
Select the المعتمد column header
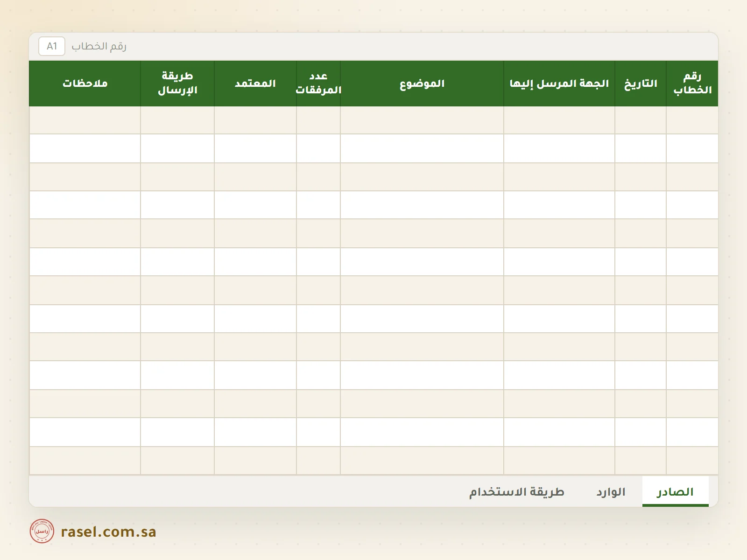255,84
